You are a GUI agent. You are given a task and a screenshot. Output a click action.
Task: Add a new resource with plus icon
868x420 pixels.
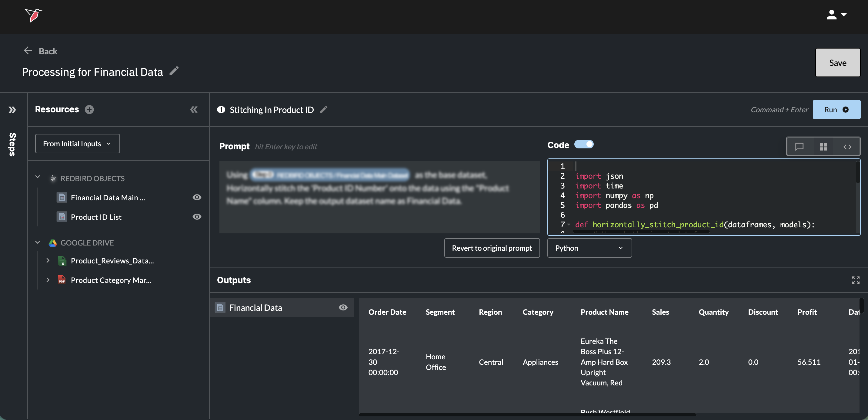coord(89,110)
